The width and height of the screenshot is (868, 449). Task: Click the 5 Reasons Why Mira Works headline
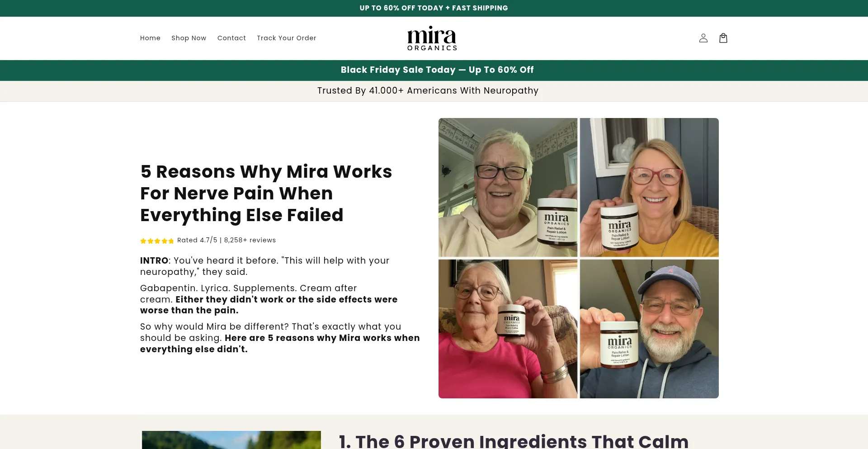266,194
